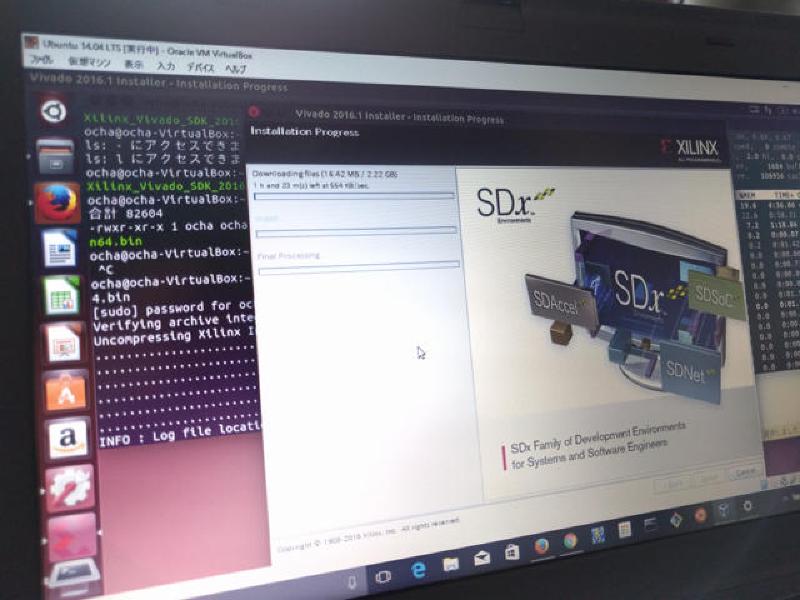800x600 pixels.
Task: Open Ubuntu Software Center icon
Action: 66,391
